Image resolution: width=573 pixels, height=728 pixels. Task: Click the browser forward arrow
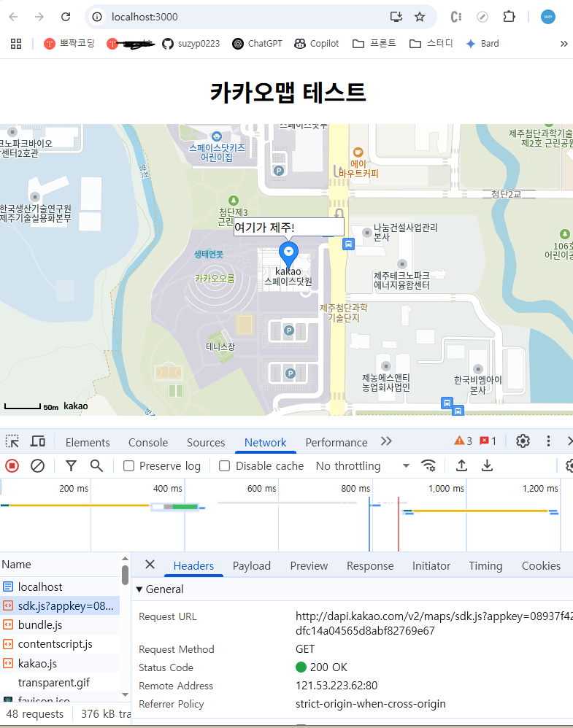click(39, 17)
